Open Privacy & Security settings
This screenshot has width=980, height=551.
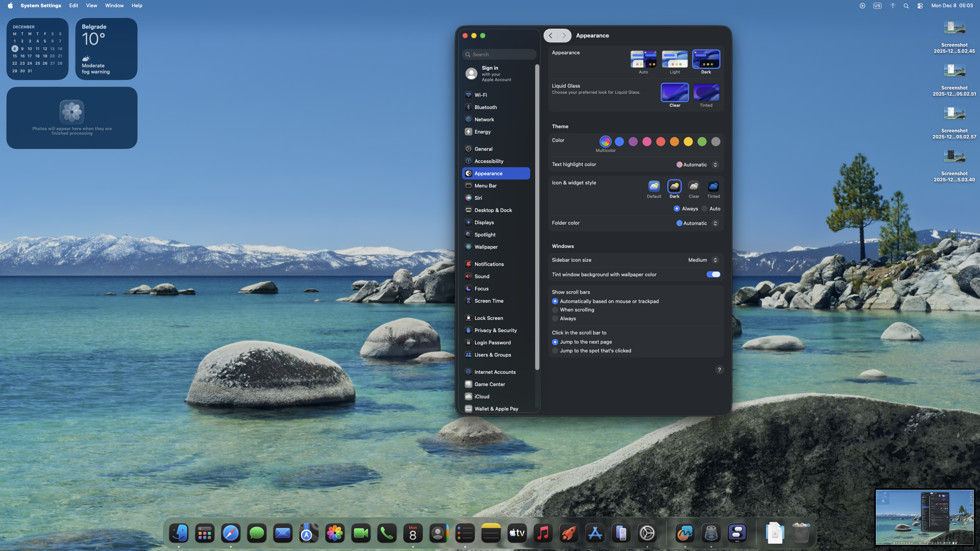point(495,330)
